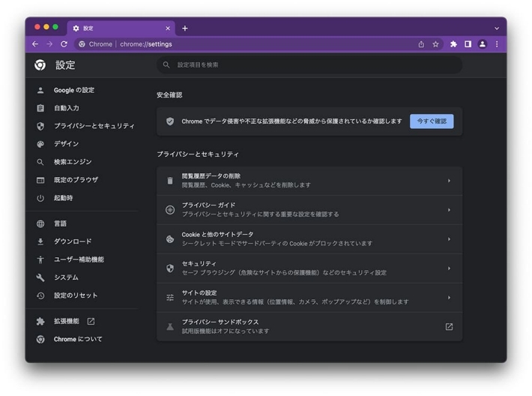532x396 pixels.
Task: Open 言語 in sidebar
Action: point(60,223)
